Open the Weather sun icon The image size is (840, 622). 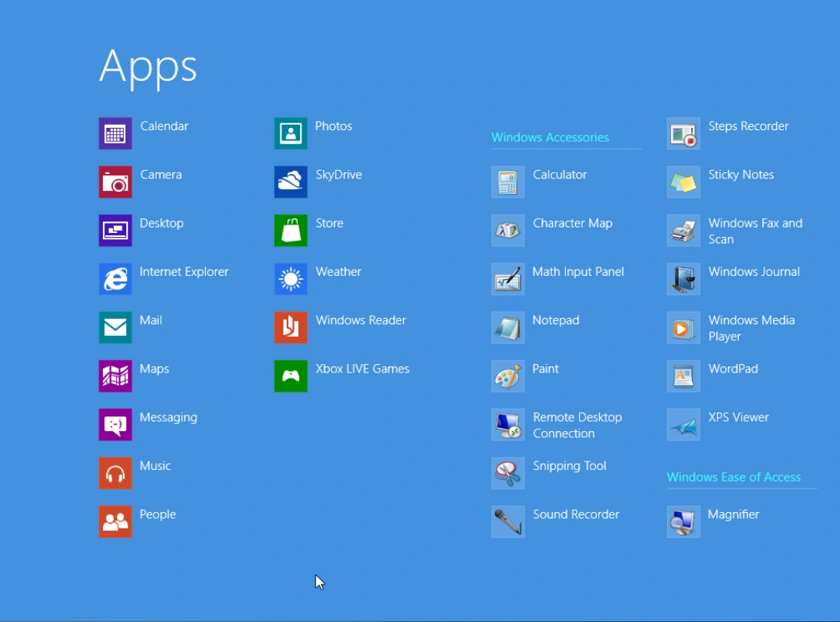click(x=291, y=279)
